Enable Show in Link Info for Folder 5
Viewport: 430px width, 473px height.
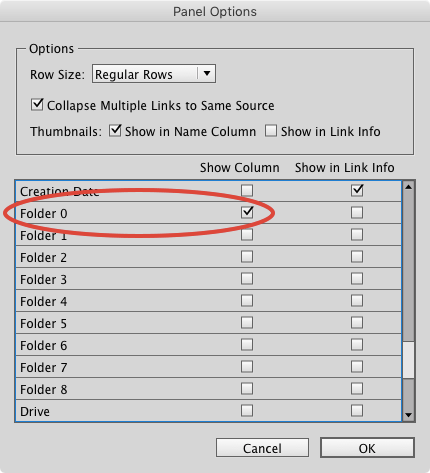point(357,322)
